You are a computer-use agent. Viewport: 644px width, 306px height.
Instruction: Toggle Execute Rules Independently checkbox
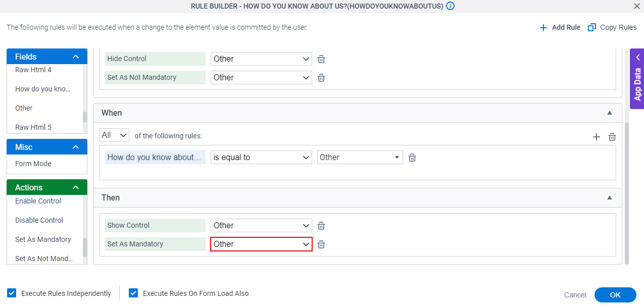click(x=11, y=293)
